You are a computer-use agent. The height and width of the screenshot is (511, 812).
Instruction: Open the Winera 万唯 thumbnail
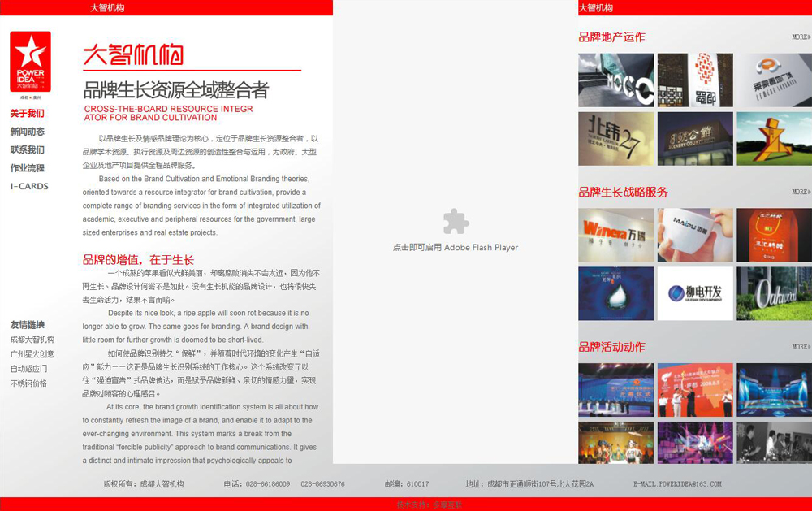(x=615, y=236)
